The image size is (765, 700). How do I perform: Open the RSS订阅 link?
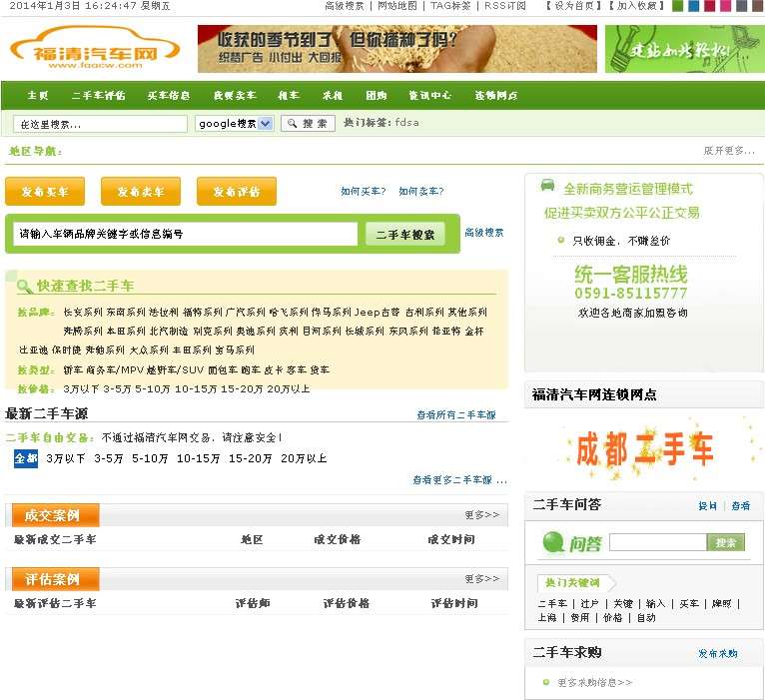(x=505, y=6)
